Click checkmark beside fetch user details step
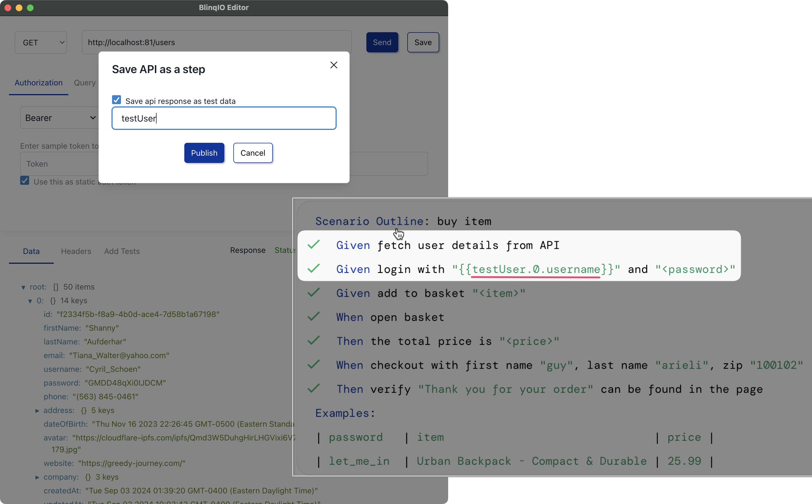This screenshot has width=812, height=504. (313, 245)
